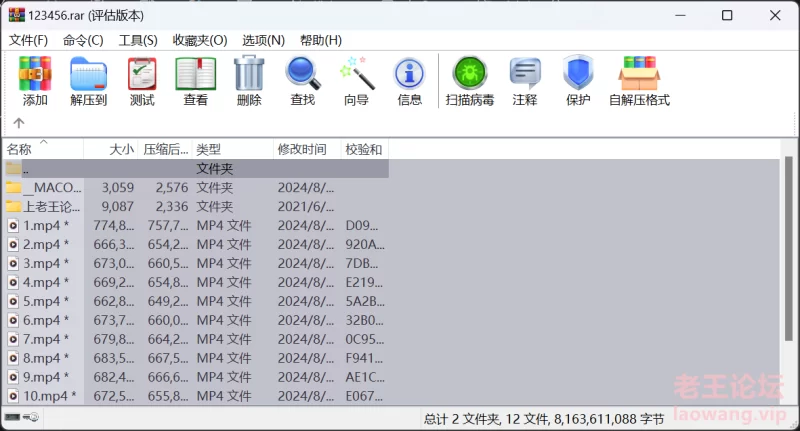Click checksum F941... of 8.mp4
The width and height of the screenshot is (800, 431).
[x=364, y=358]
